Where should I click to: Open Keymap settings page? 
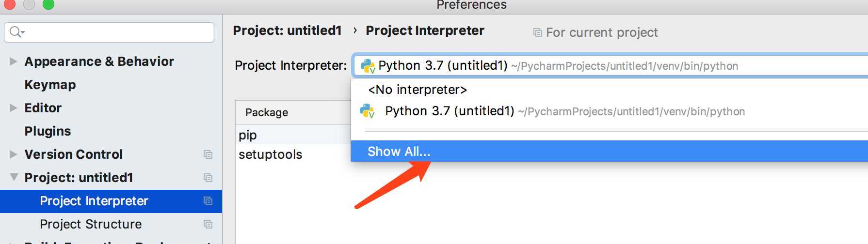click(x=50, y=85)
